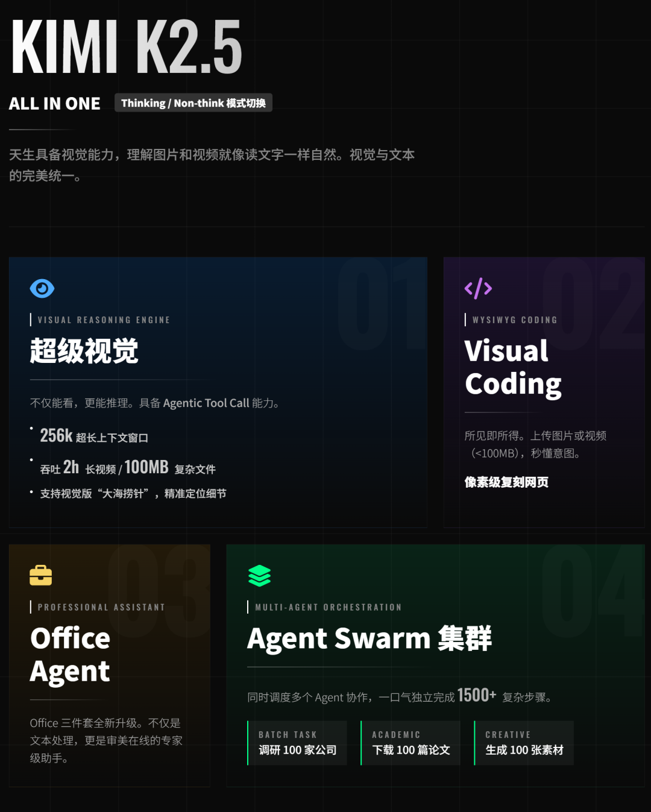Click the BATCH TASK 调研 100 家公司 tile
651x812 pixels.
(x=297, y=743)
